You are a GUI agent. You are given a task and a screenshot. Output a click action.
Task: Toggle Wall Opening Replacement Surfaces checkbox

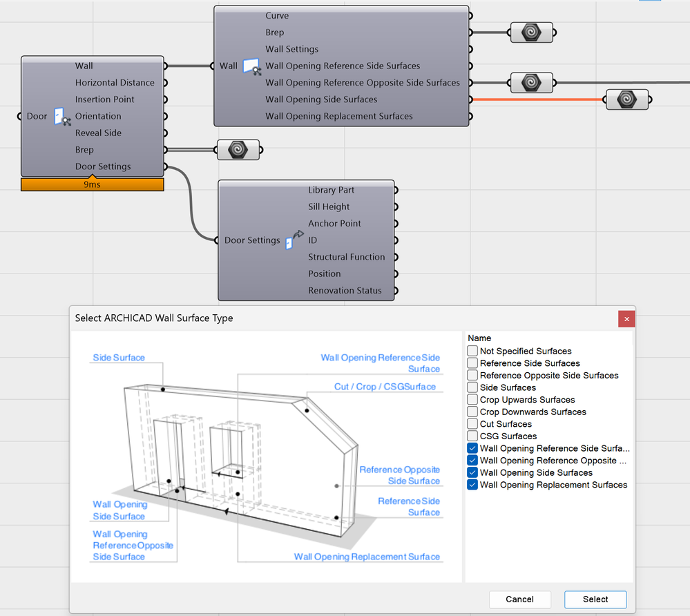pyautogui.click(x=472, y=484)
